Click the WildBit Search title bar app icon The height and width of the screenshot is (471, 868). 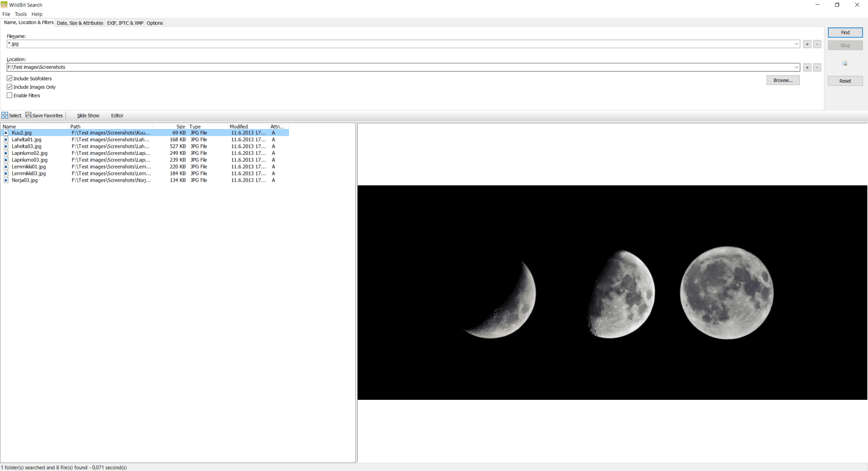pos(4,5)
